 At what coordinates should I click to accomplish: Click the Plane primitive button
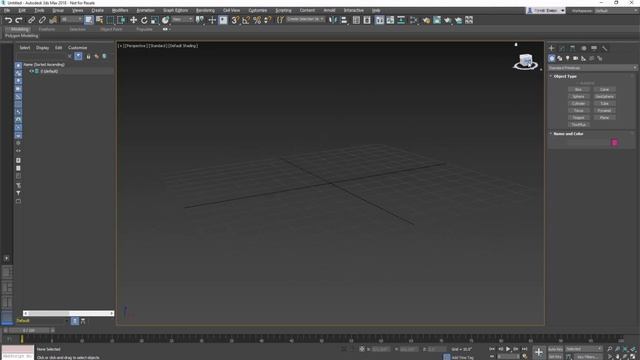click(604, 118)
